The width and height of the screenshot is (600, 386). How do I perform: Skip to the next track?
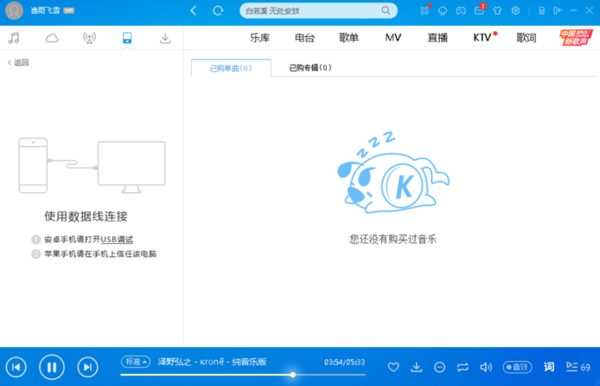coord(88,367)
